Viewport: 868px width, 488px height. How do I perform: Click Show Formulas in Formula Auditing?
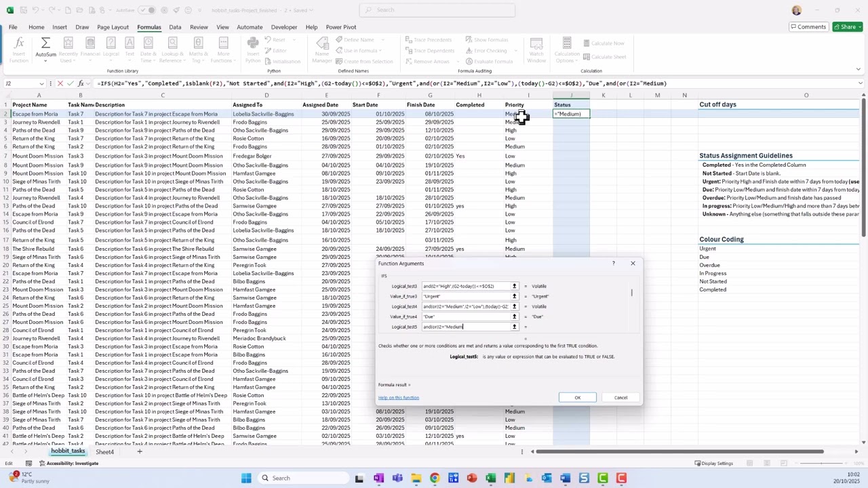coord(486,40)
